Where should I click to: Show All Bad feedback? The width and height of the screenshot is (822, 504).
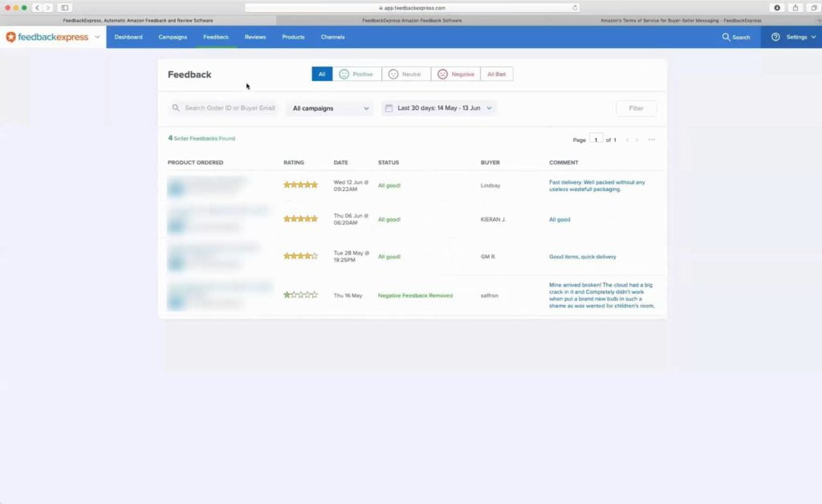[x=496, y=74]
